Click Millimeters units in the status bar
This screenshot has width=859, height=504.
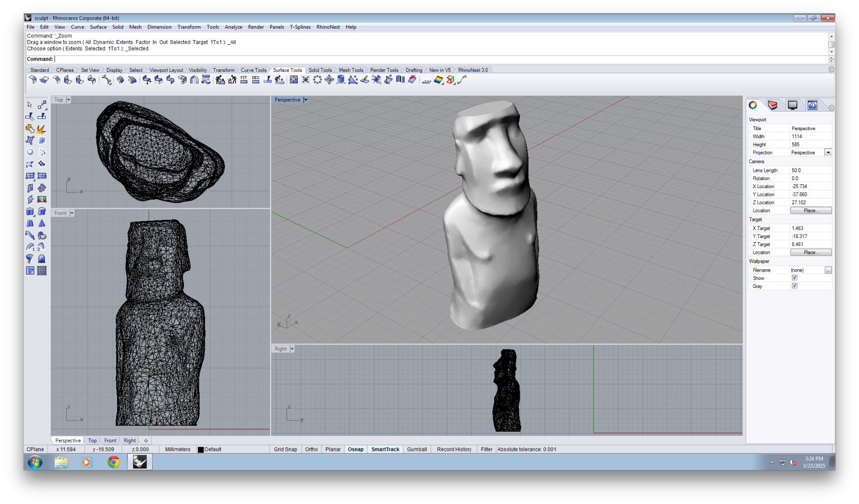pyautogui.click(x=178, y=449)
